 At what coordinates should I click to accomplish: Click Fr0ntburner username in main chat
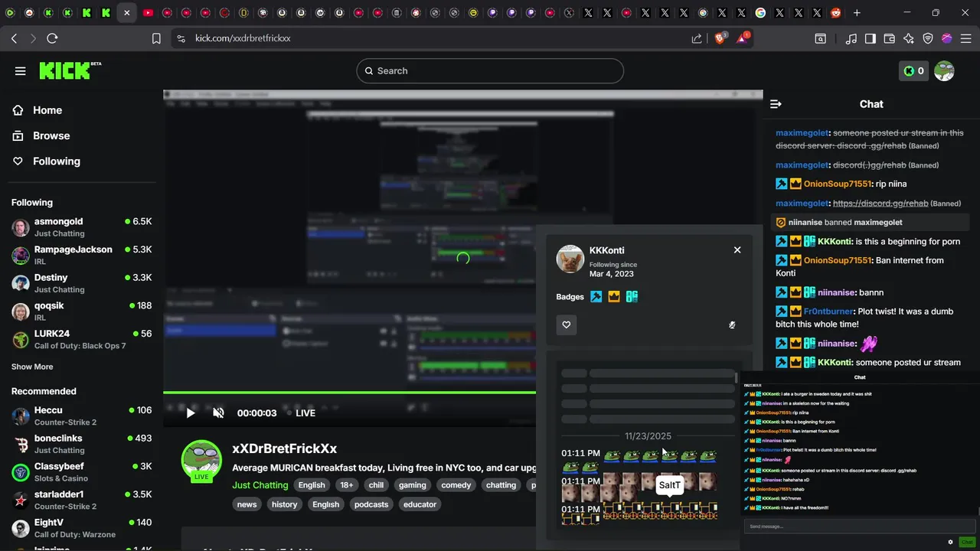828,311
